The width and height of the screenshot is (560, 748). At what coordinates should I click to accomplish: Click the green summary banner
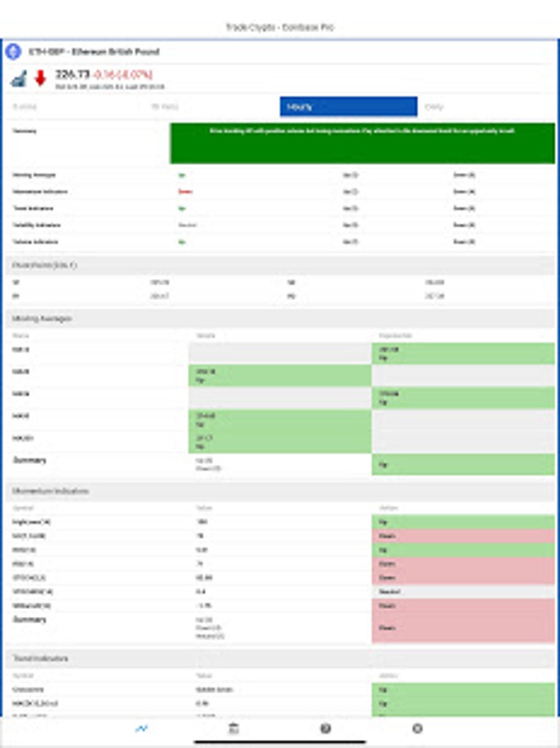[x=362, y=143]
